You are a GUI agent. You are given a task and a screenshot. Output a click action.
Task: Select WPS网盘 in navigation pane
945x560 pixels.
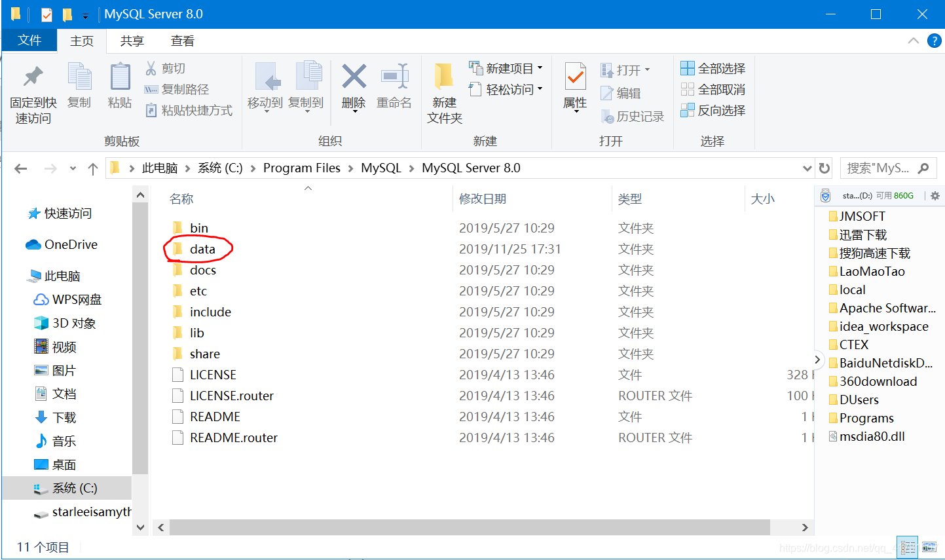pos(68,299)
